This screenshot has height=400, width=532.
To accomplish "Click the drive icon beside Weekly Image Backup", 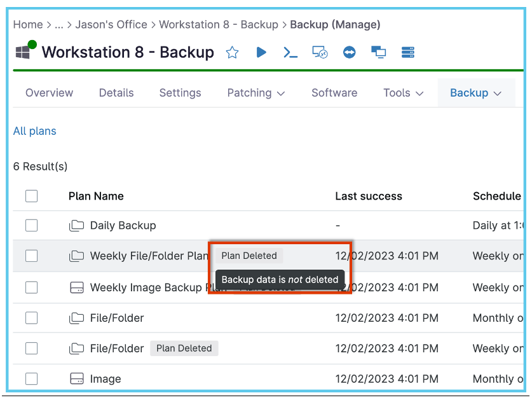I will [x=77, y=287].
